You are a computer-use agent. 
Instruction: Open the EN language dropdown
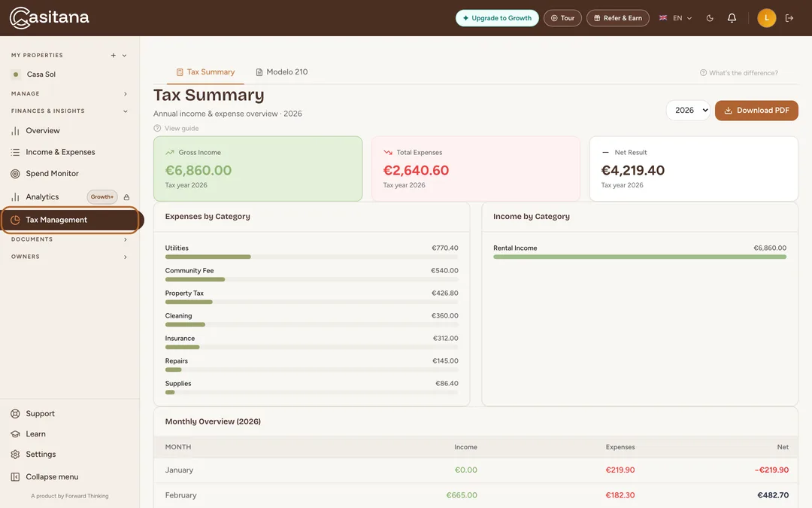[x=675, y=18]
